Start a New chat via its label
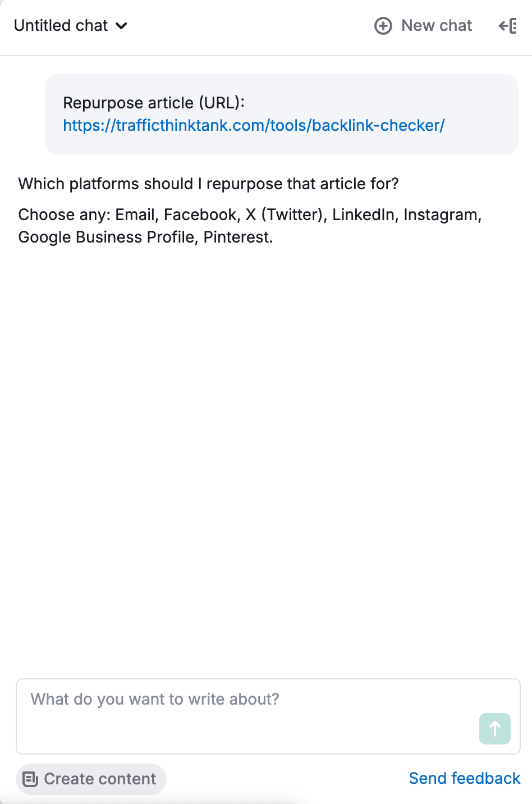This screenshot has height=804, width=532. click(x=437, y=26)
